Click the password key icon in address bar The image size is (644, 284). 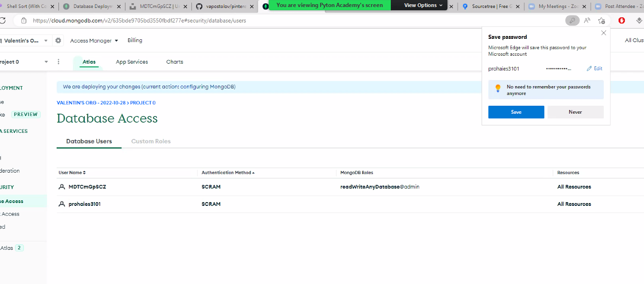(572, 21)
